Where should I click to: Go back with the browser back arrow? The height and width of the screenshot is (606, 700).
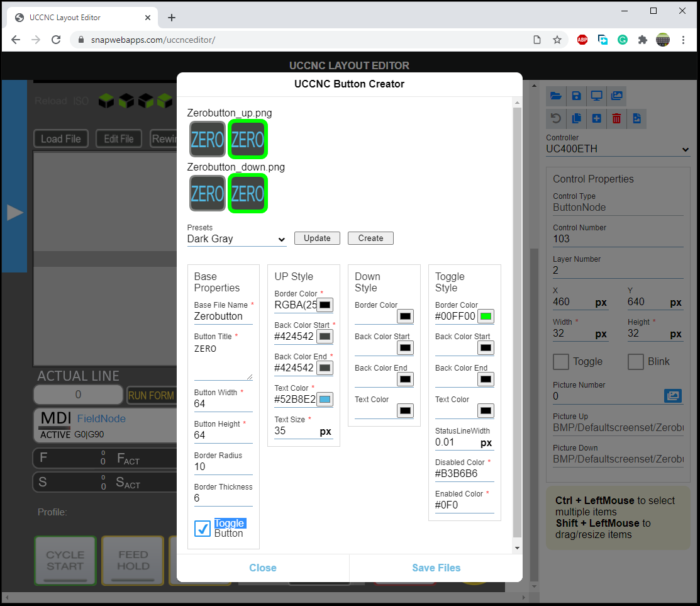pos(16,40)
